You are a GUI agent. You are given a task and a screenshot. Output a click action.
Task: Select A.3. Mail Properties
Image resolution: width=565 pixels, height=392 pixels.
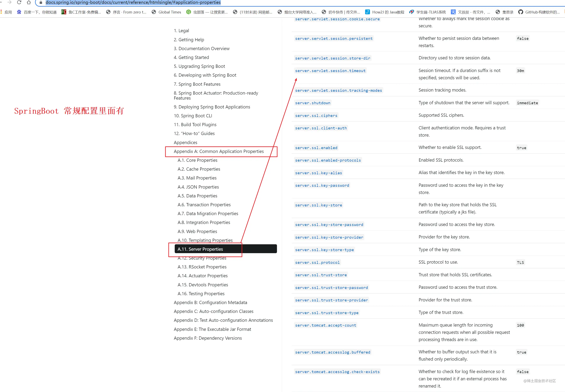point(197,178)
